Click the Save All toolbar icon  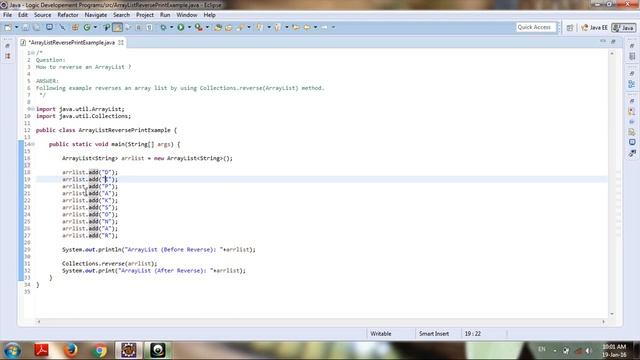37,27
